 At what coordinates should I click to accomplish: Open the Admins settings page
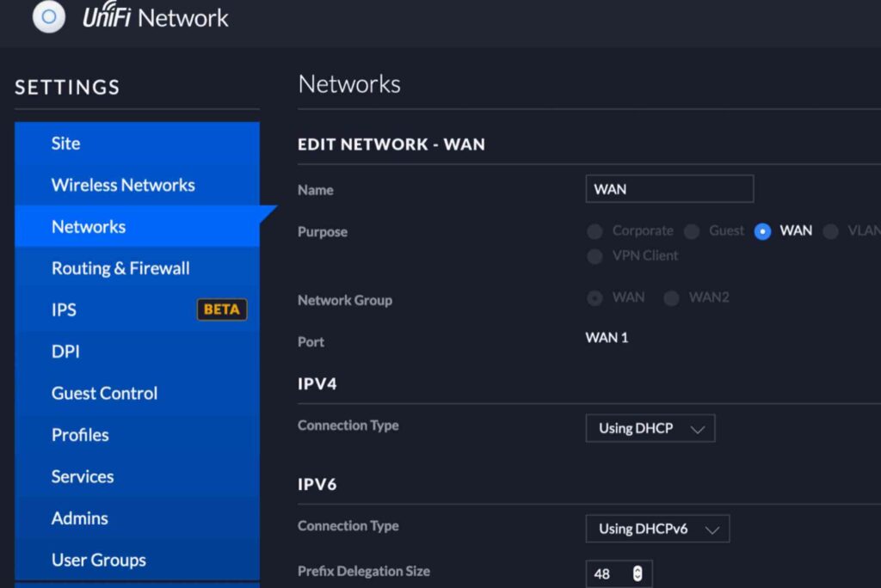click(x=137, y=518)
